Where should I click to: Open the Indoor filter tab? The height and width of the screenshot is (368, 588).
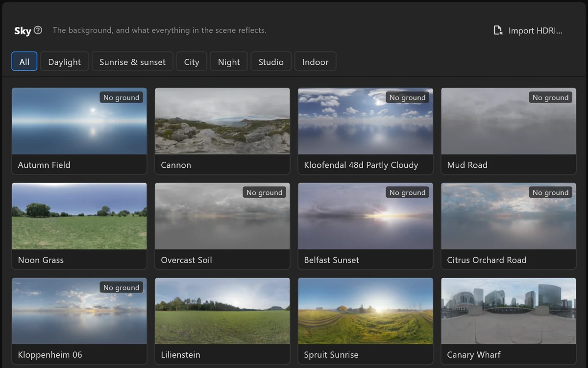(x=315, y=62)
